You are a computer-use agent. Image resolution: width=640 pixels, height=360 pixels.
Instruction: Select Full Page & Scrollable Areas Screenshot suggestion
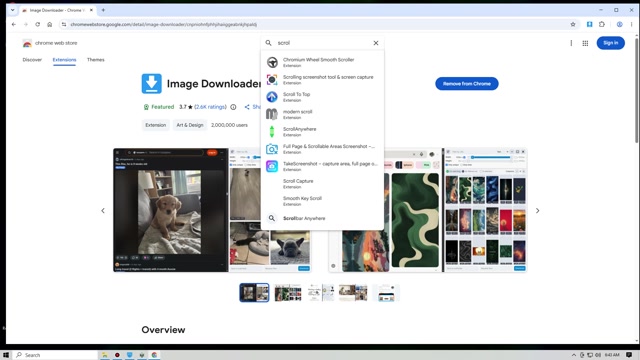pyautogui.click(x=322, y=149)
